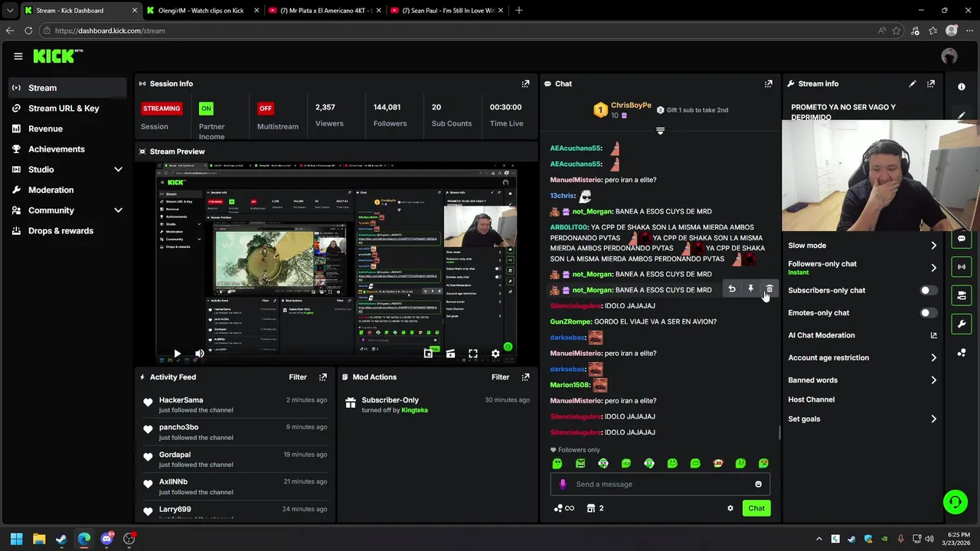Switch to Mr Plata x El Americano tab

[x=325, y=11]
